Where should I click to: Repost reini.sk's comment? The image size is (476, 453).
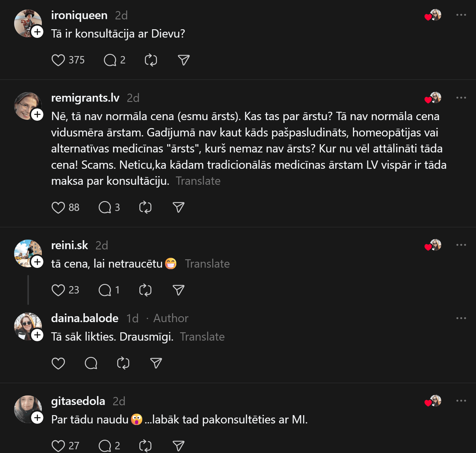pyautogui.click(x=145, y=290)
